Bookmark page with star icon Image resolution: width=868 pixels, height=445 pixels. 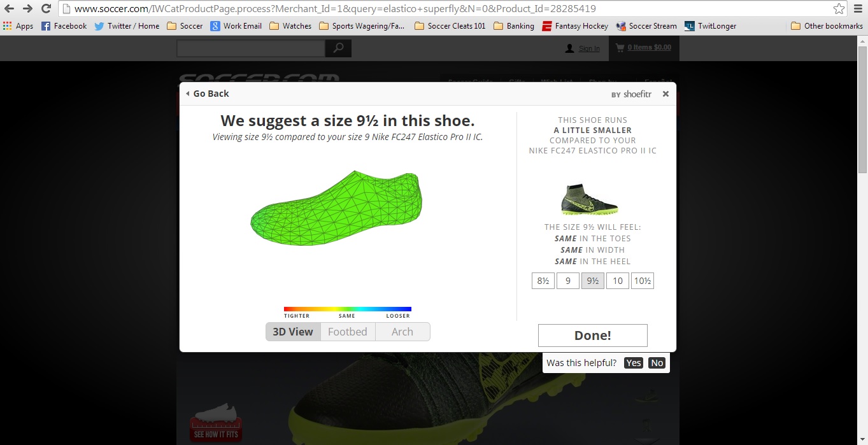(839, 9)
